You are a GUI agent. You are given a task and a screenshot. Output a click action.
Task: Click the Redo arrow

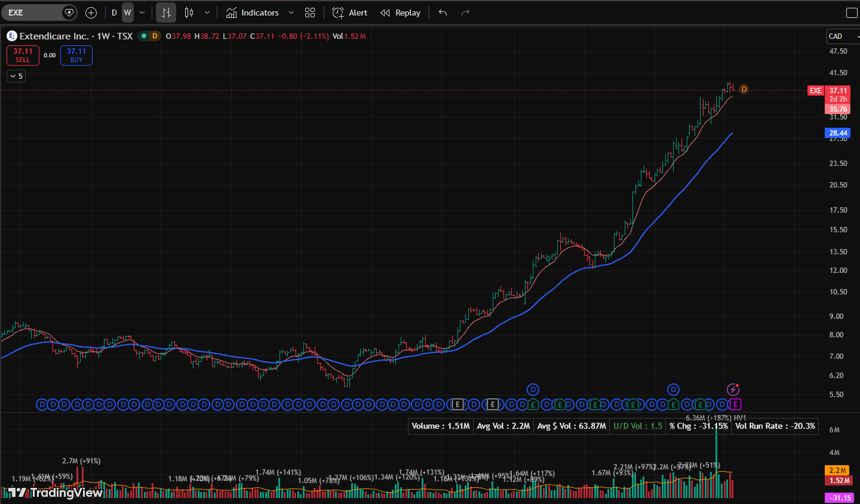(465, 13)
